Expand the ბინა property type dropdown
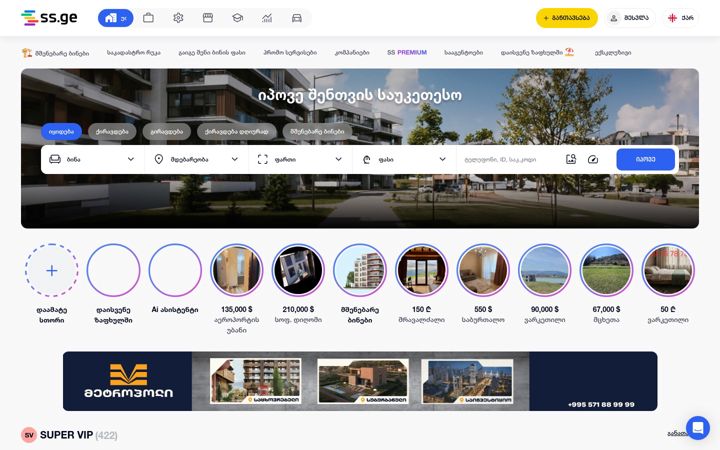The image size is (720, 450). 93,159
